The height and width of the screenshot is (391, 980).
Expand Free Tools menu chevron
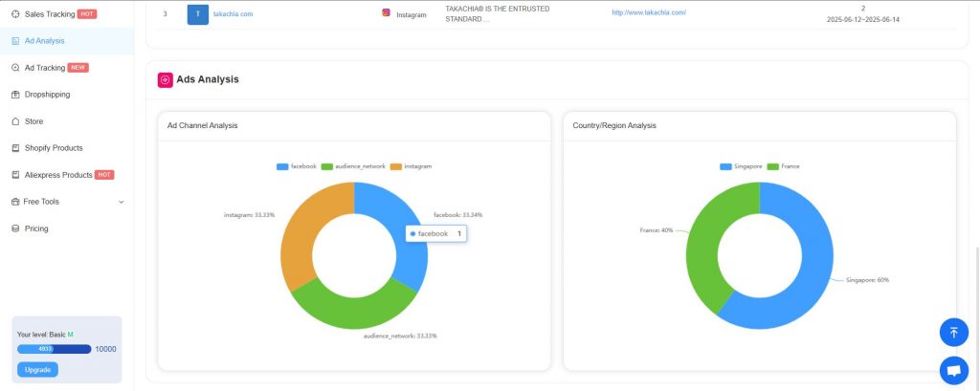pyautogui.click(x=122, y=202)
